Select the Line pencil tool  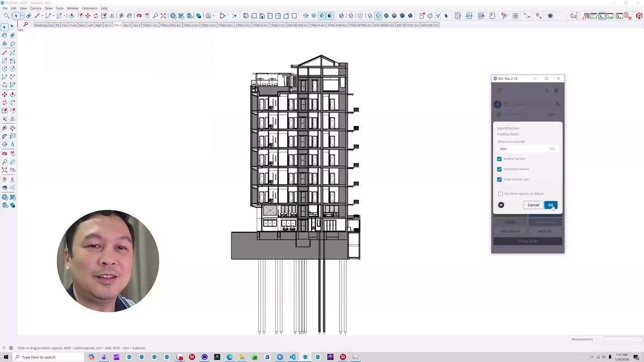[x=37, y=16]
